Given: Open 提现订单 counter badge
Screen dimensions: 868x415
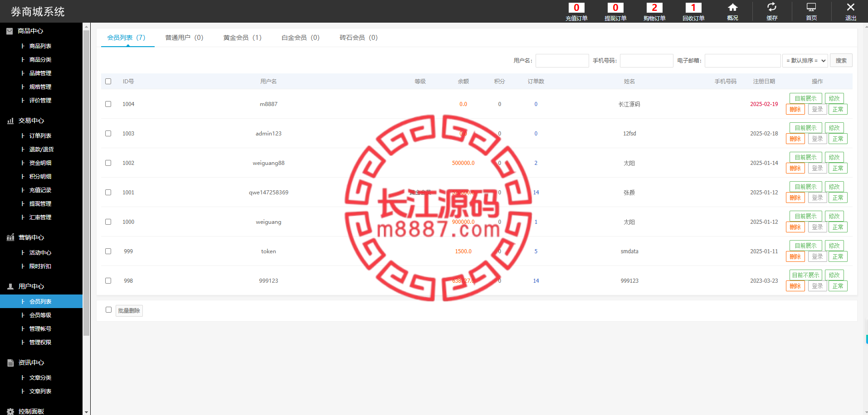Looking at the screenshot, I should [x=615, y=8].
